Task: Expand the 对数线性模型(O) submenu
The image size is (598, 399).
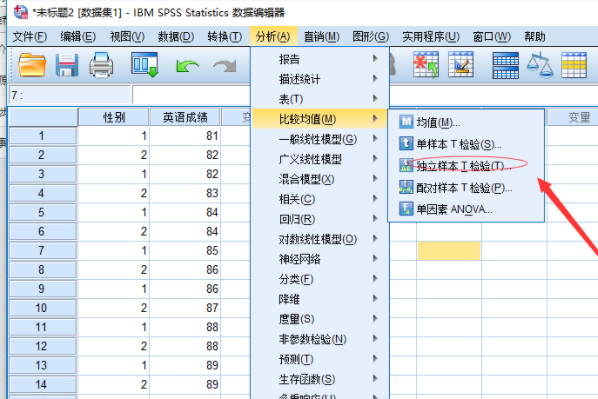Action: [320, 239]
